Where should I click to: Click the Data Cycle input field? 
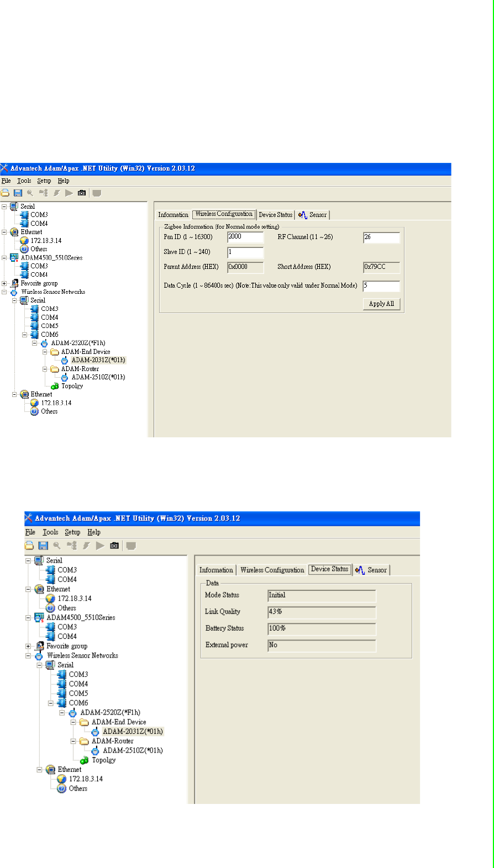tap(381, 286)
